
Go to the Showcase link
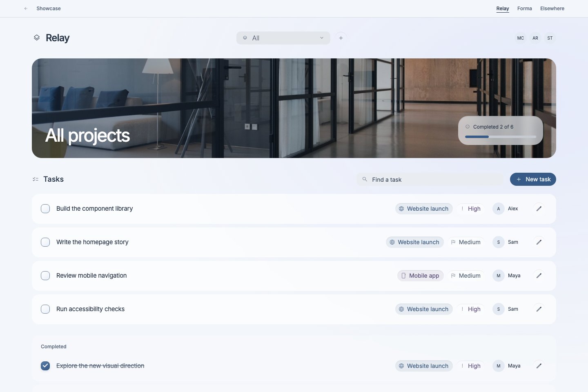coord(49,9)
